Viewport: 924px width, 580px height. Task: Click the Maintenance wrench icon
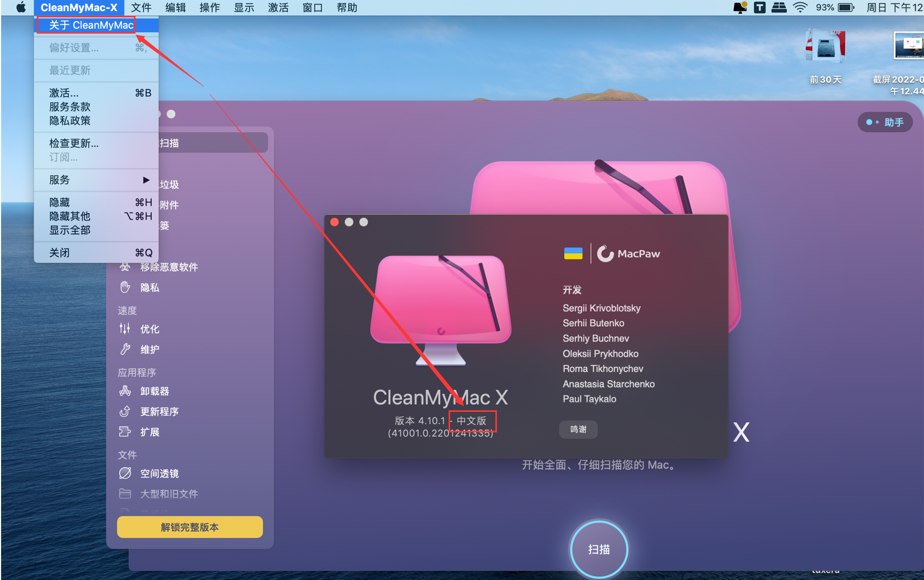pos(125,349)
